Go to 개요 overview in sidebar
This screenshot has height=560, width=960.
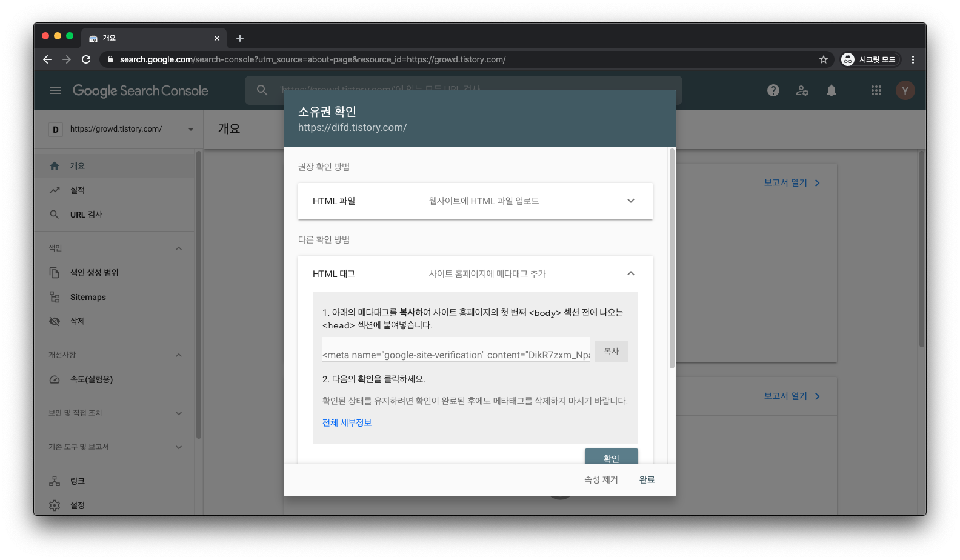pyautogui.click(x=114, y=166)
